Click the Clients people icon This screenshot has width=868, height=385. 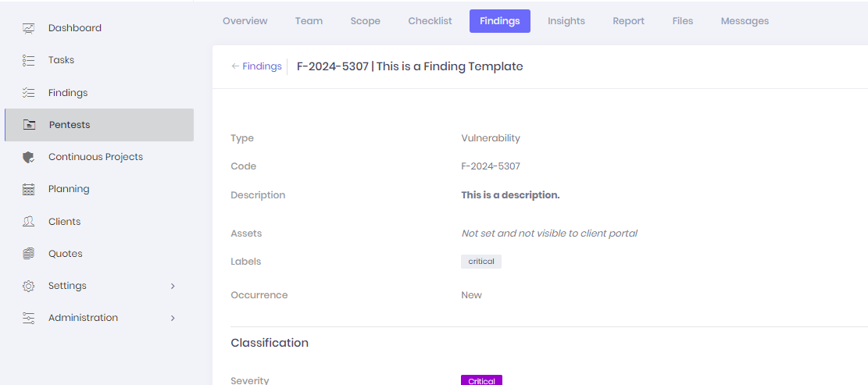pyautogui.click(x=29, y=221)
